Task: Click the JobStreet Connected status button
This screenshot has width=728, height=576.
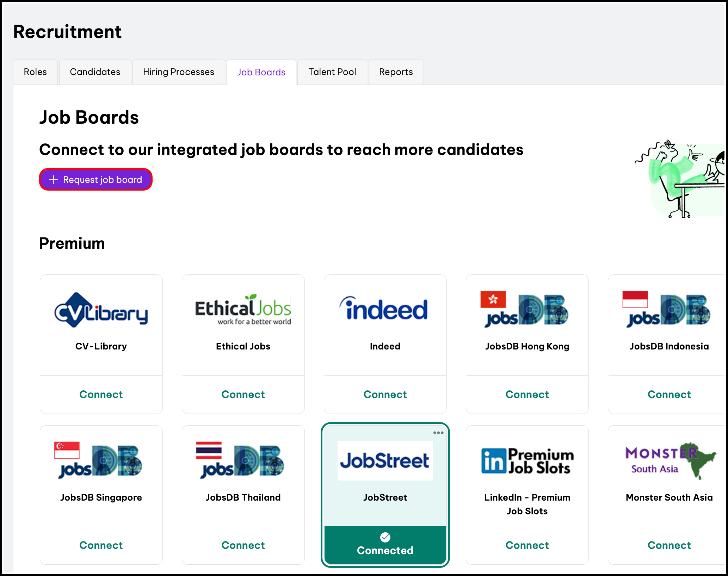Action: tap(385, 545)
